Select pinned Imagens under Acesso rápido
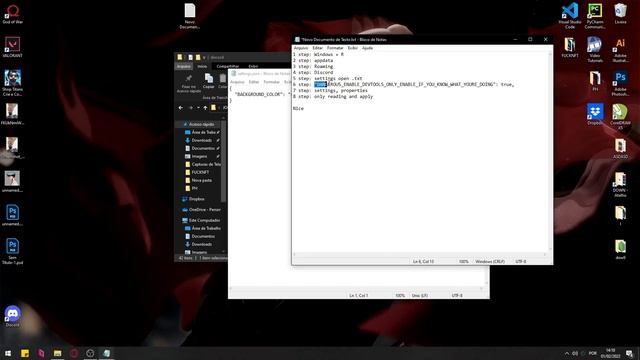Screen dimensions: 640x360 200,156
